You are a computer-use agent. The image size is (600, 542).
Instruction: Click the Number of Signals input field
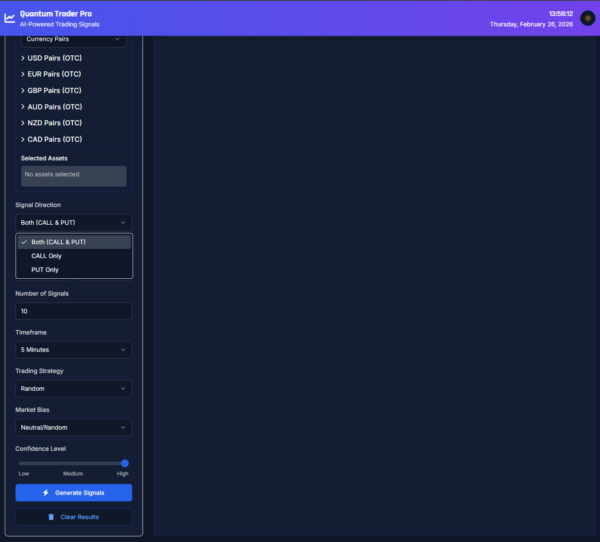pos(74,311)
